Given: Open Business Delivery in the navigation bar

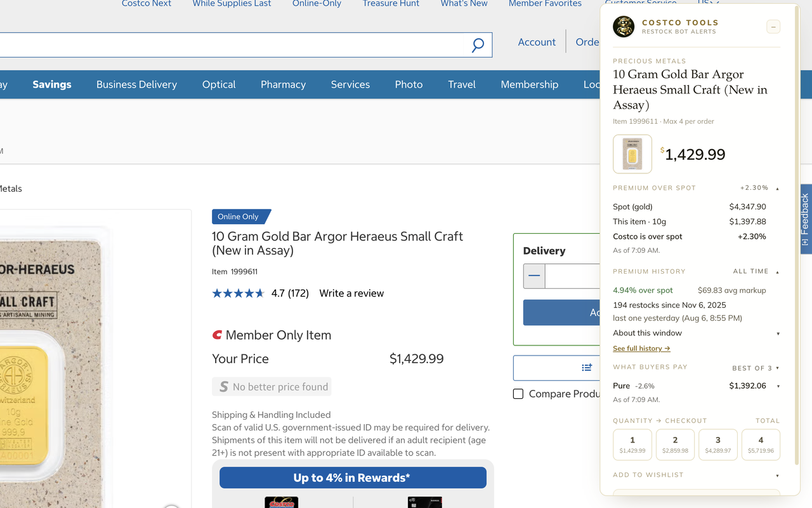Looking at the screenshot, I should pyautogui.click(x=136, y=84).
